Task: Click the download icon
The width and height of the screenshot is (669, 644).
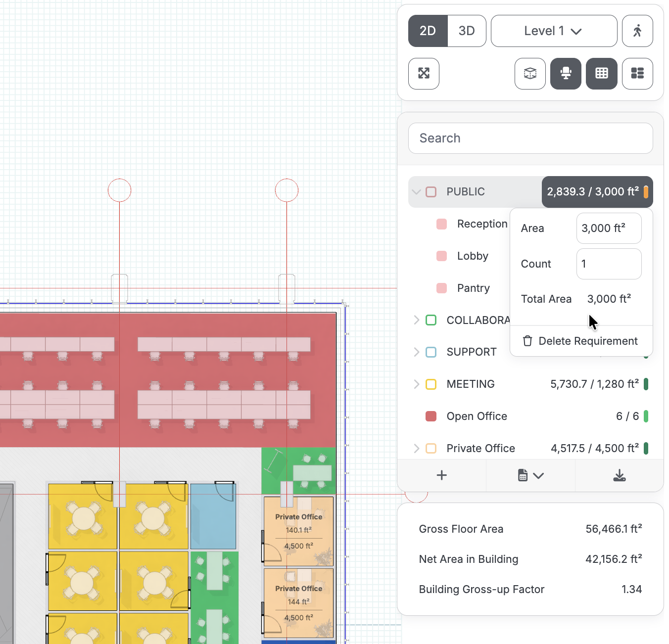Action: pyautogui.click(x=620, y=475)
